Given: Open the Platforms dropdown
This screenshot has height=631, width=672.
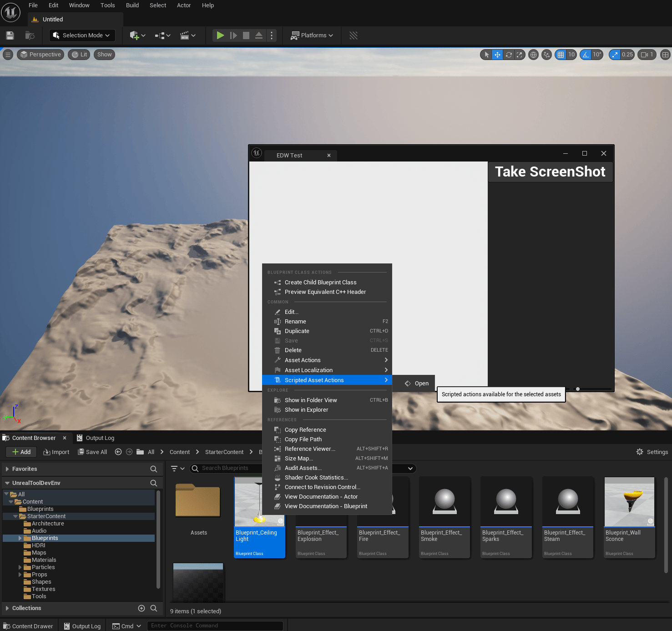Looking at the screenshot, I should point(312,35).
